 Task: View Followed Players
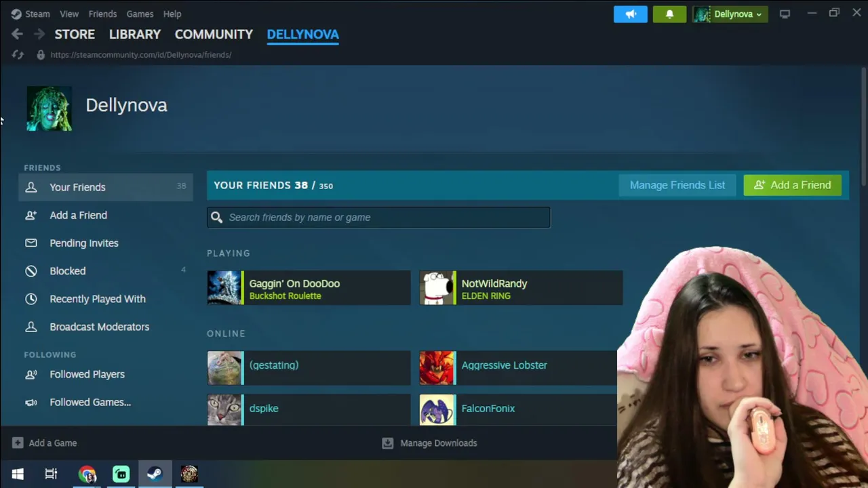pos(106,374)
